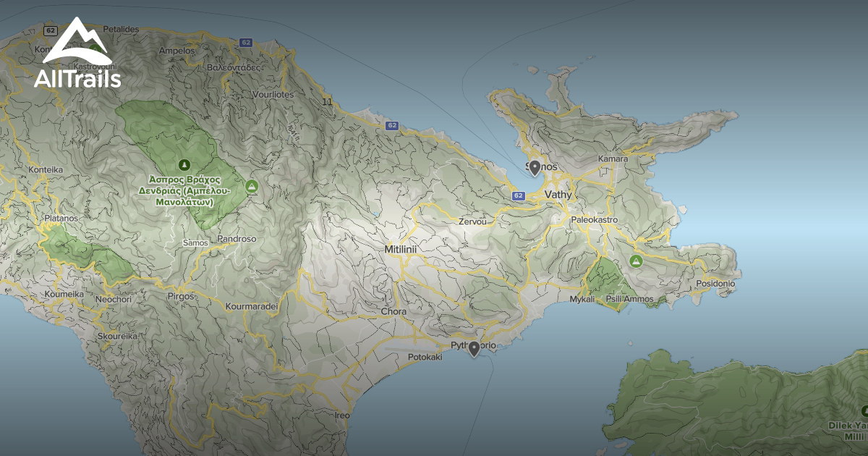Open the Άσπρος Βράχος Δενδριάς park label
868x456 pixels.
(184, 190)
